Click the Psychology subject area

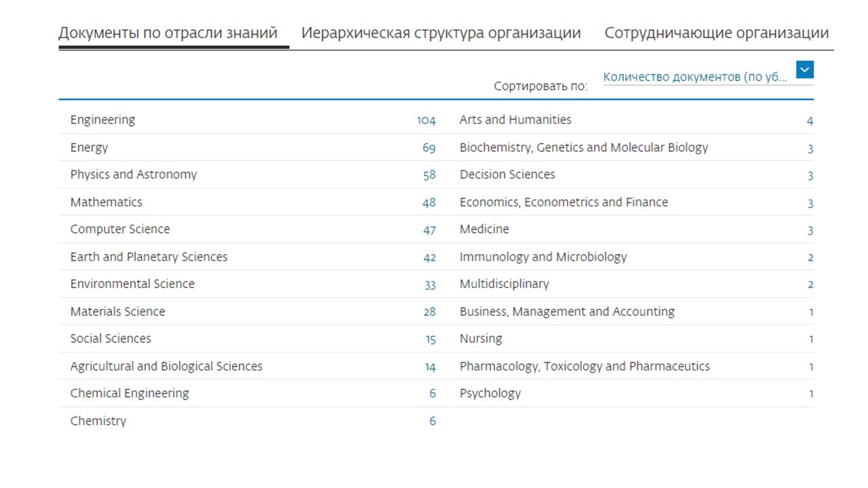point(490,393)
